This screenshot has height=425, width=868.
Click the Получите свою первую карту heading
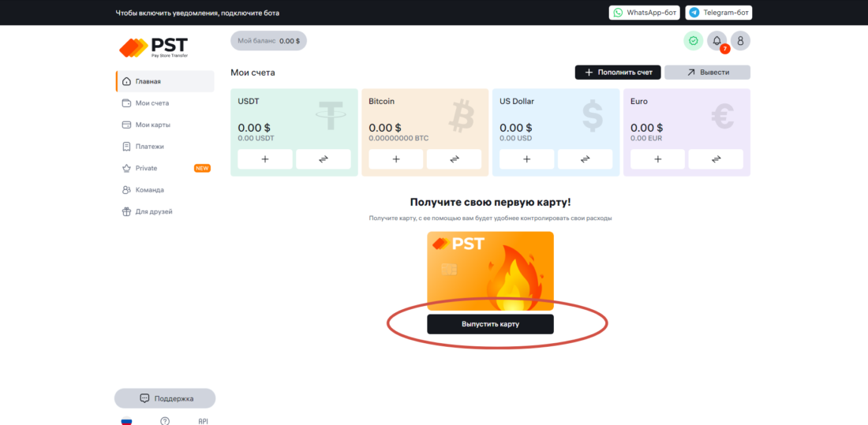pyautogui.click(x=491, y=202)
